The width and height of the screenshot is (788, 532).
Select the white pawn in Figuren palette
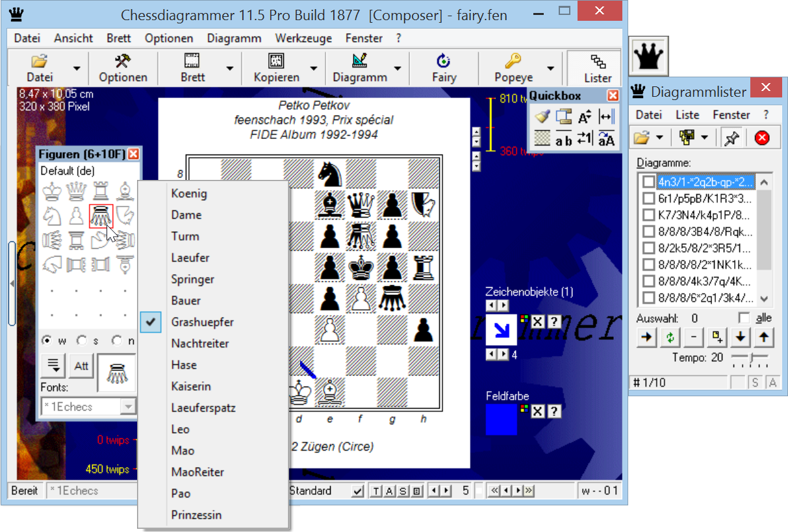77,216
